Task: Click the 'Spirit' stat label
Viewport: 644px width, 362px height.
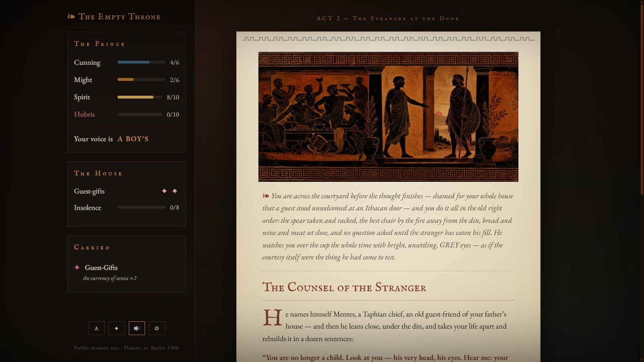Action: [82, 97]
